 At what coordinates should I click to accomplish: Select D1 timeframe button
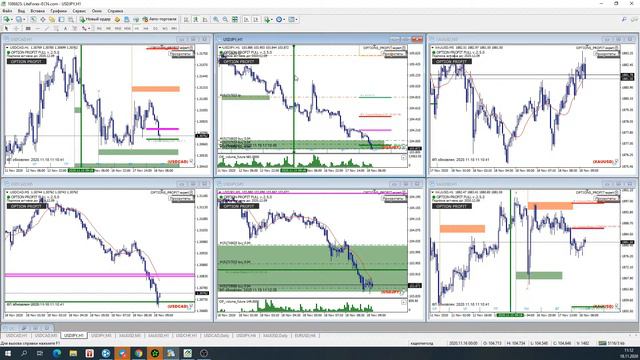(x=155, y=29)
